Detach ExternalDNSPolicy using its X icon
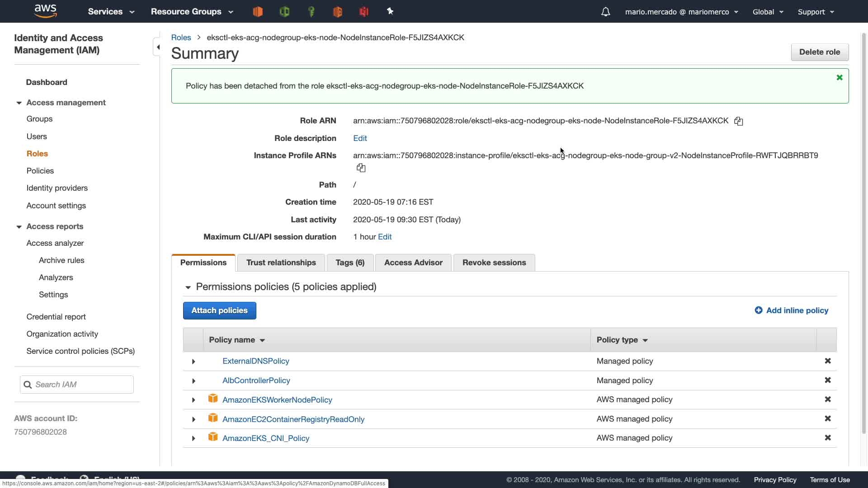 pos(827,361)
